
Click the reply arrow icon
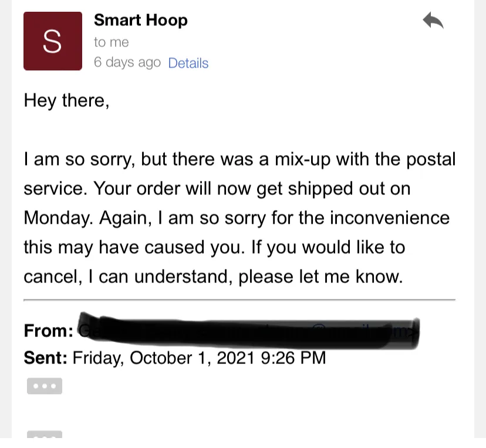(x=433, y=20)
